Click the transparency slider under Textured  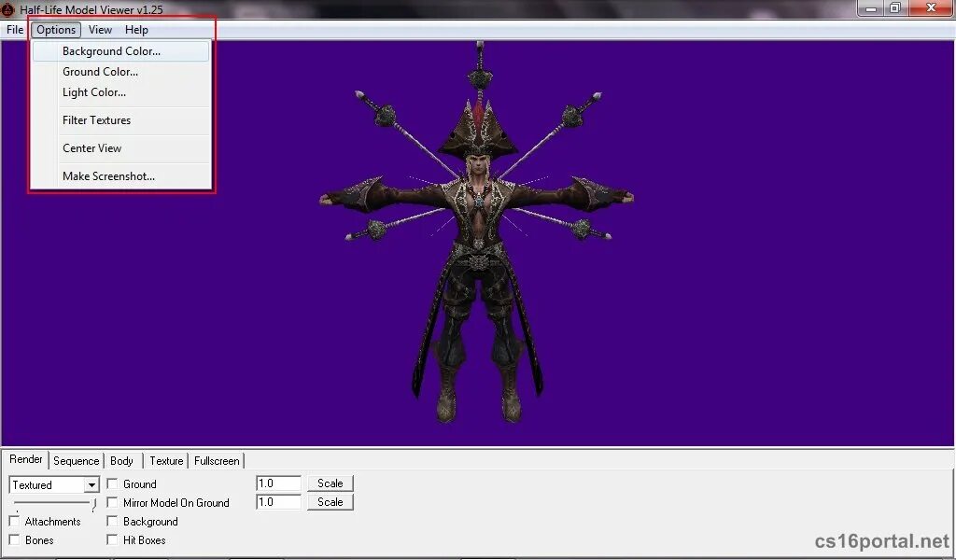pos(55,503)
